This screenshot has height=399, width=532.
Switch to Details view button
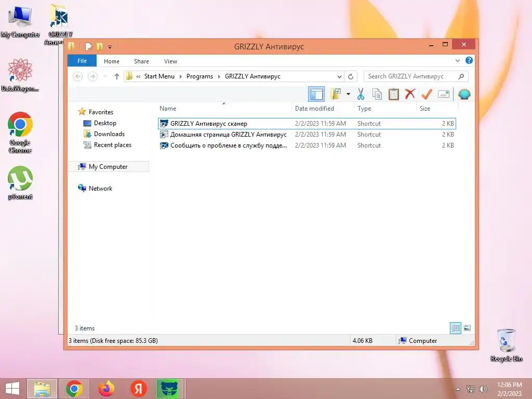455,328
